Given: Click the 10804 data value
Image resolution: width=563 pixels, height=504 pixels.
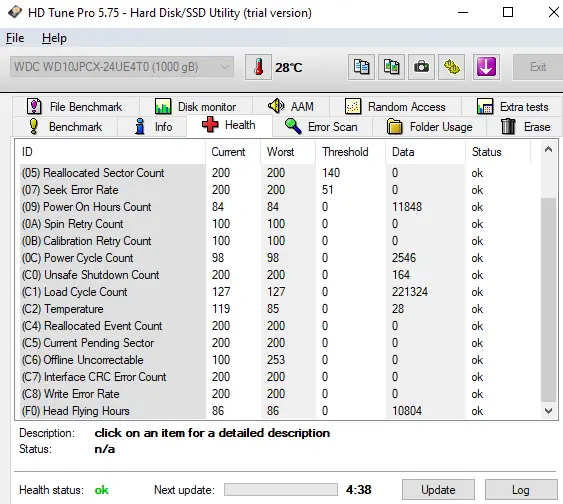Looking at the screenshot, I should pyautogui.click(x=407, y=411).
